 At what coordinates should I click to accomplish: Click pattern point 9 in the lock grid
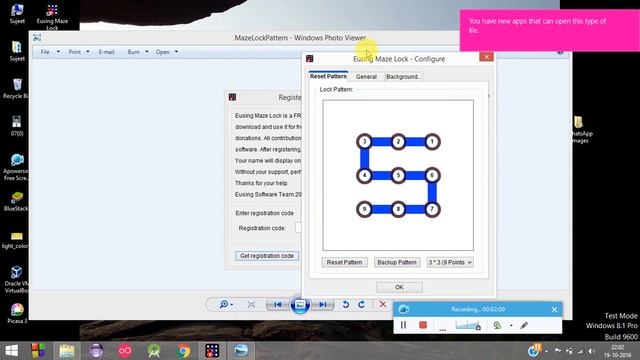click(364, 209)
